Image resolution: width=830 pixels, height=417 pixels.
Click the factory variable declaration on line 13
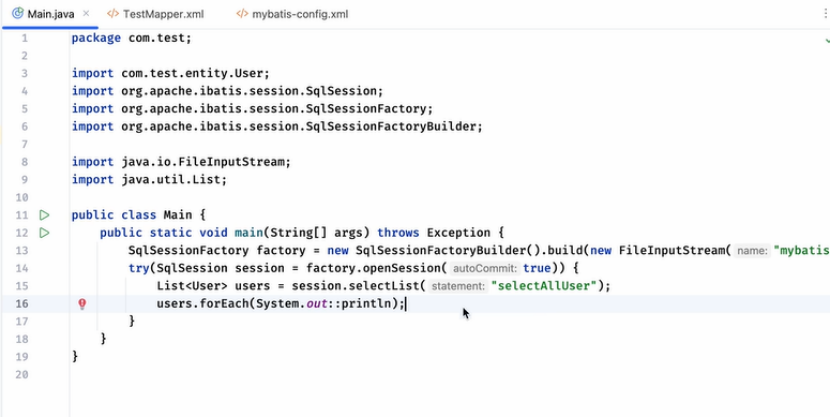pos(281,250)
